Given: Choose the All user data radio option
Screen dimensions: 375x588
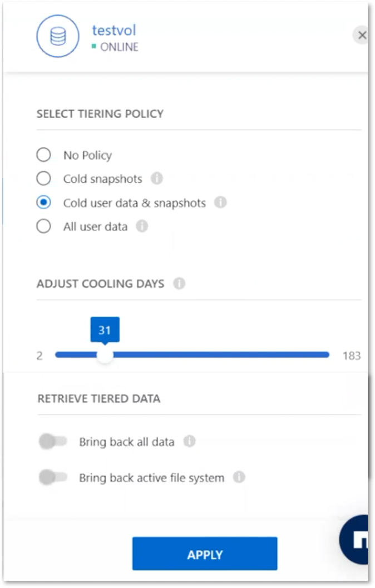Looking at the screenshot, I should 43,226.
